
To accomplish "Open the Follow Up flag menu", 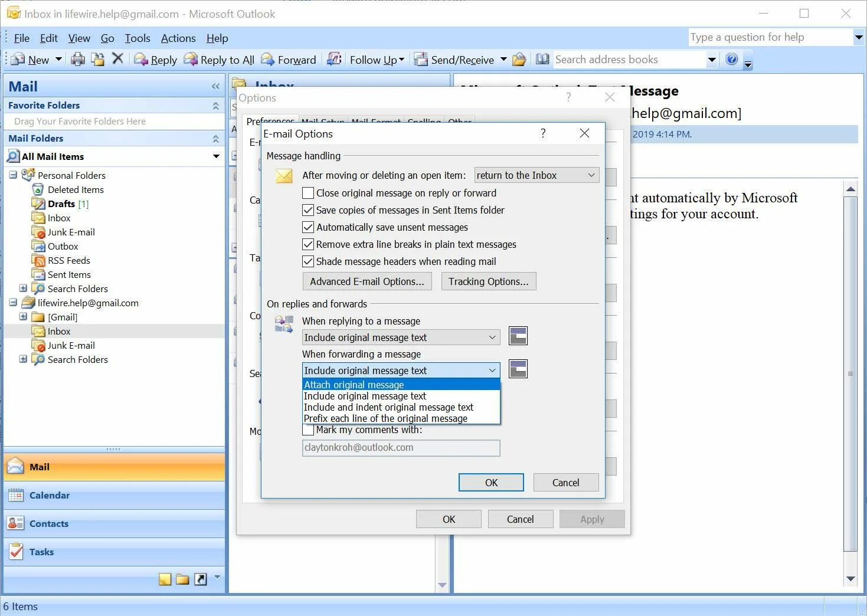I will tap(377, 60).
